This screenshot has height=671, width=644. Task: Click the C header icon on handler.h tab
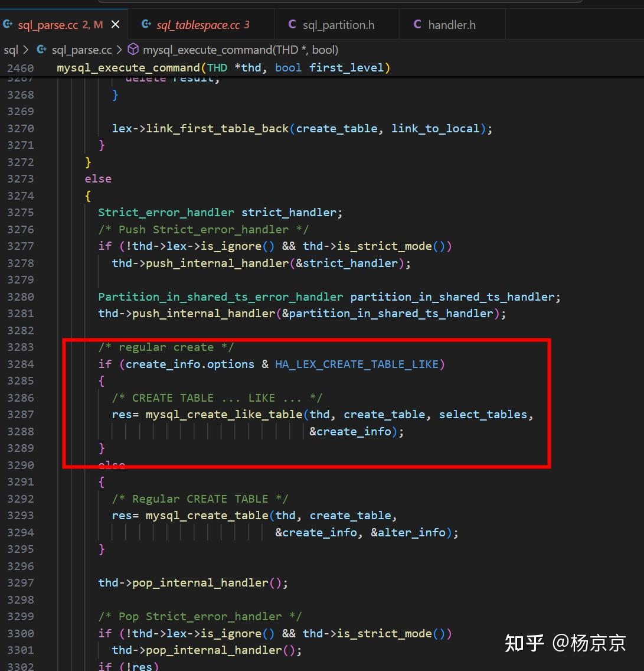(x=417, y=24)
